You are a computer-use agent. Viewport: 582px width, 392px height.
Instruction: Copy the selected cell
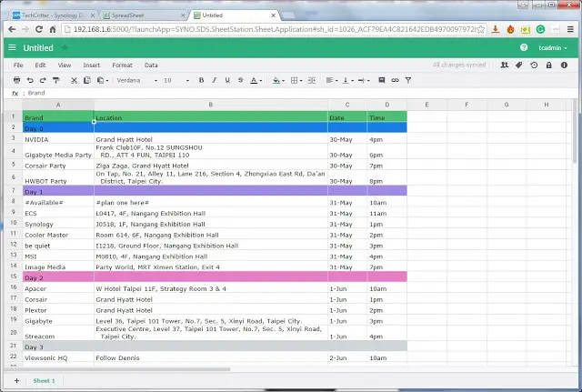[x=87, y=80]
